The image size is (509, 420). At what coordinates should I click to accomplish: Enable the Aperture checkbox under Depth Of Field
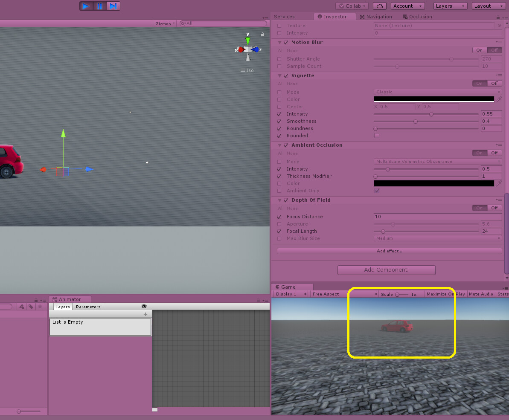[279, 224]
